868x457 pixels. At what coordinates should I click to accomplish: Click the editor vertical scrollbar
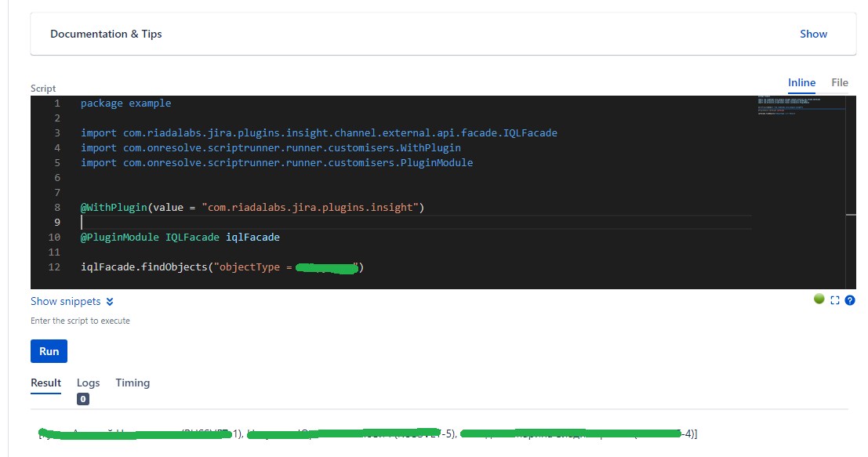(851, 212)
